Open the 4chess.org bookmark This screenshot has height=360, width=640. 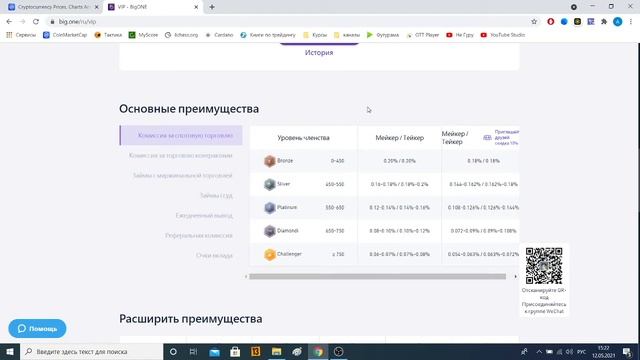tap(182, 35)
